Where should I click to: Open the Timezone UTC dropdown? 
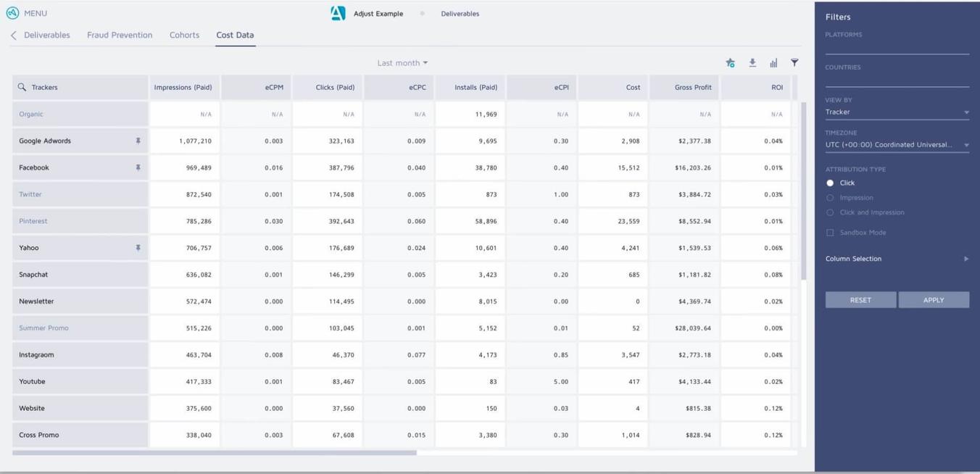(x=897, y=145)
